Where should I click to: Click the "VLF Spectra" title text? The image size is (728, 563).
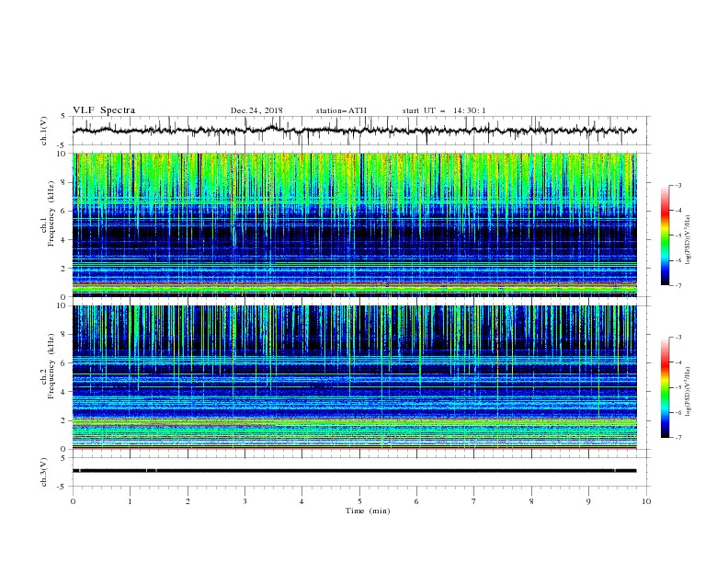coord(104,110)
